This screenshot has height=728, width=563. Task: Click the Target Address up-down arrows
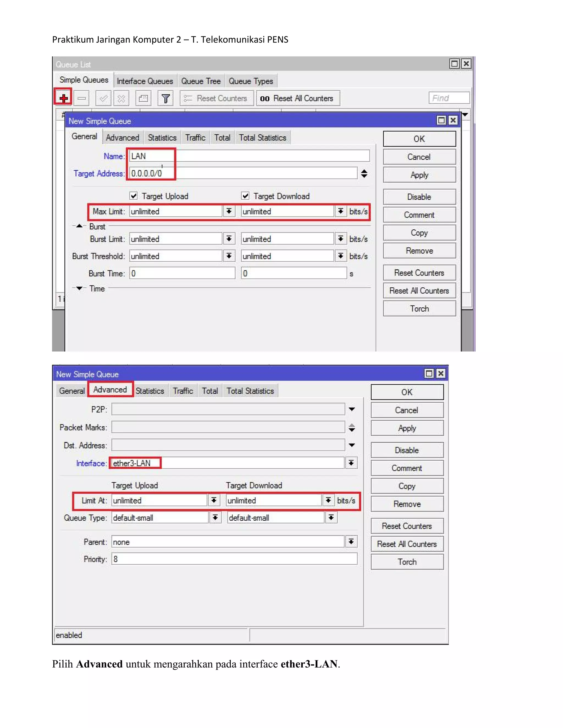tap(364, 173)
